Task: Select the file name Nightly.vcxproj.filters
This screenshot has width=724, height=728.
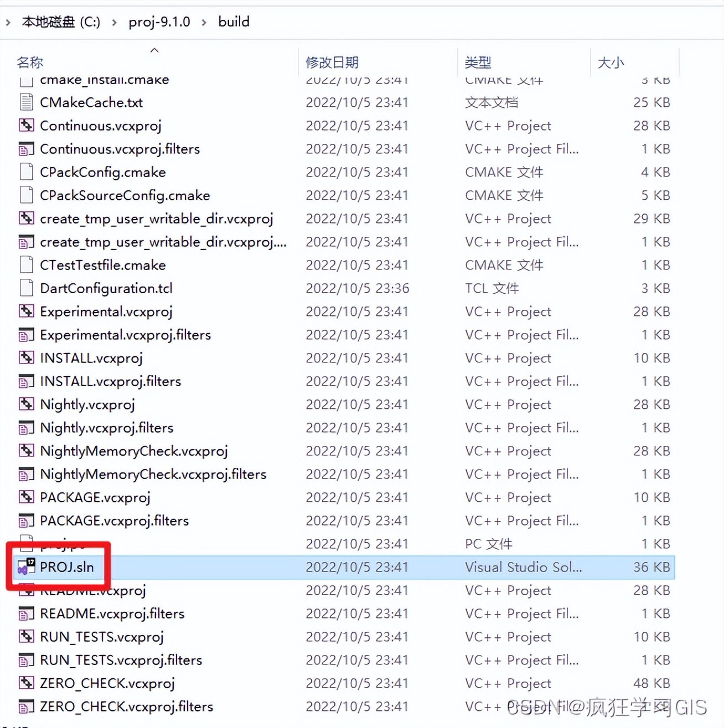Action: click(107, 428)
